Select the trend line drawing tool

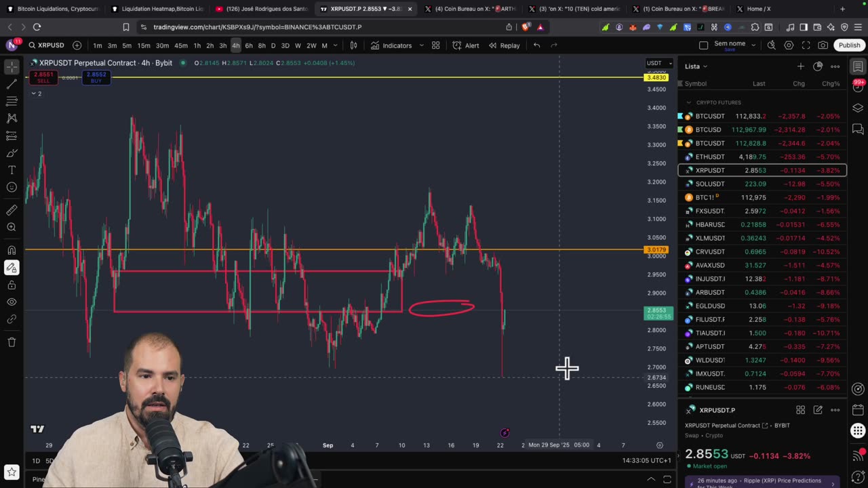tap(12, 84)
